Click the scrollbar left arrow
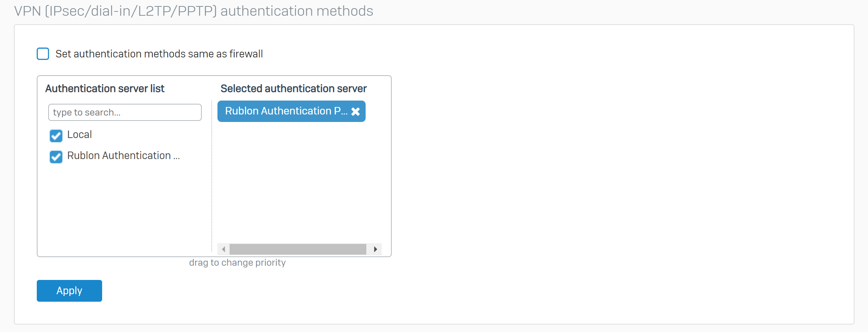868x332 pixels. pyautogui.click(x=224, y=249)
